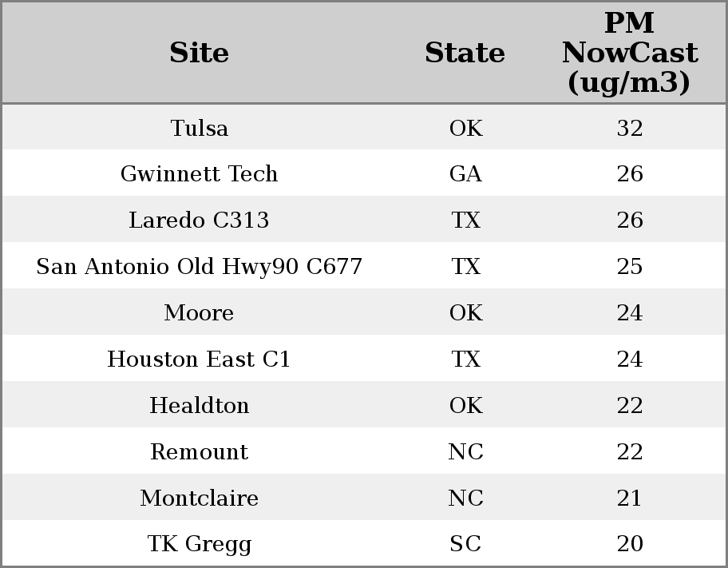The width and height of the screenshot is (728, 568).
Task: Click the State column header
Action: [x=465, y=53]
